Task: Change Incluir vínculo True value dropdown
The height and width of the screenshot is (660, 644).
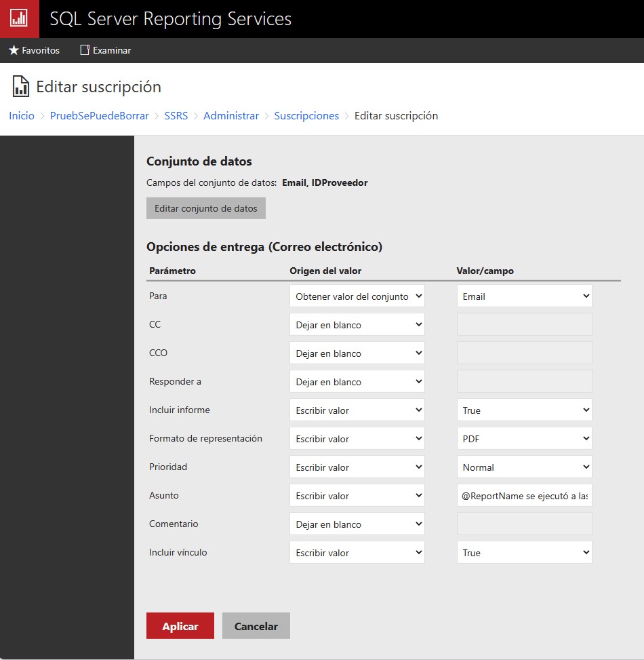Action: click(x=524, y=553)
